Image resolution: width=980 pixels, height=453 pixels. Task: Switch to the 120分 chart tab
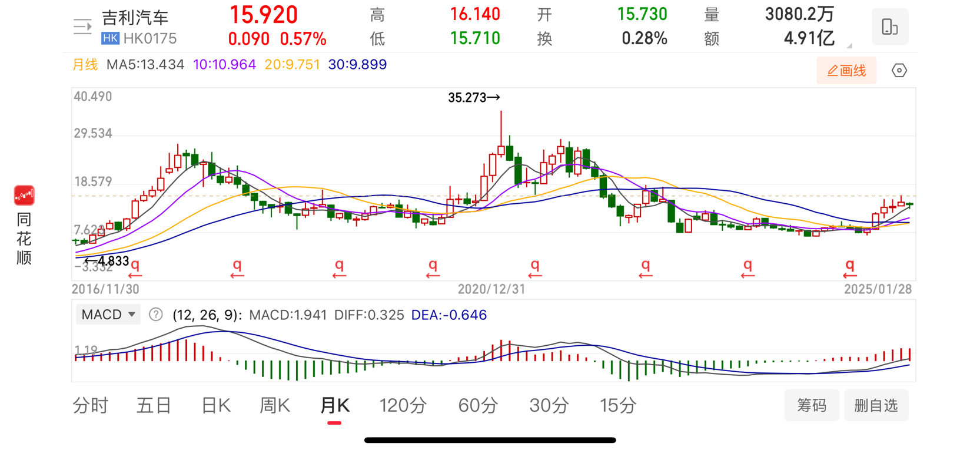tap(403, 405)
